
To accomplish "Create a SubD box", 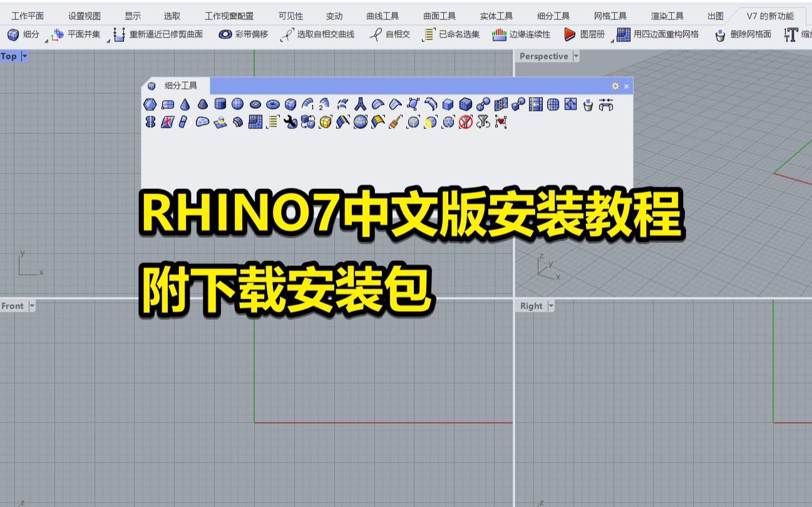I will pyautogui.click(x=290, y=105).
